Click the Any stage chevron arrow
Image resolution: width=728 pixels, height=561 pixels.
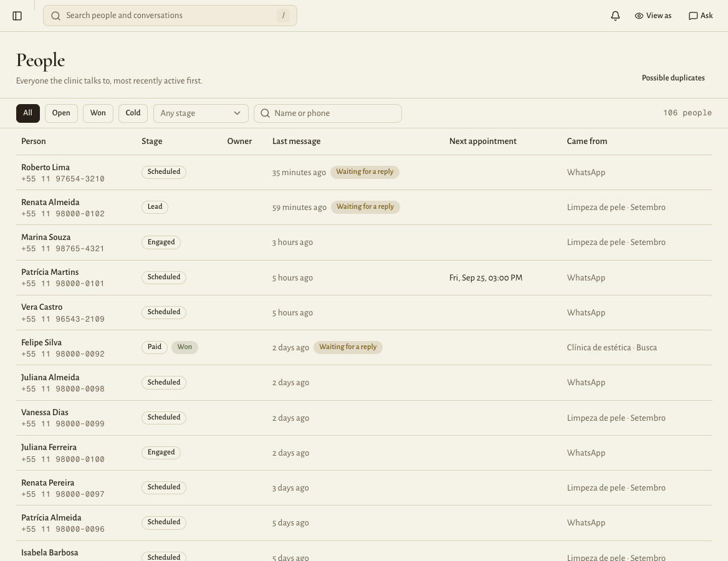[237, 113]
